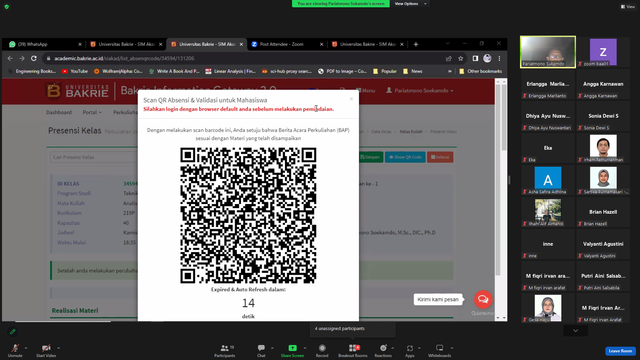Click the green Simpan button
Image resolution: width=640 pixels, height=360 pixels.
point(371,157)
